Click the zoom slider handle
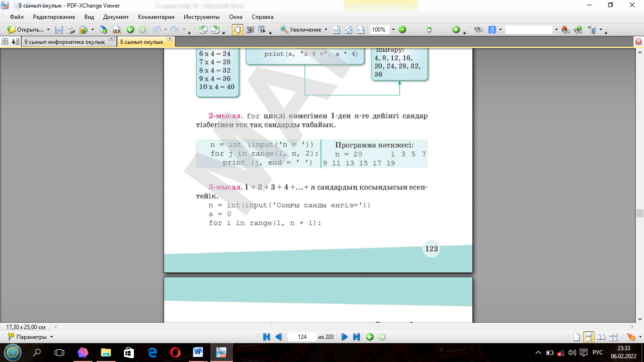This screenshot has height=362, width=644. (x=429, y=30)
